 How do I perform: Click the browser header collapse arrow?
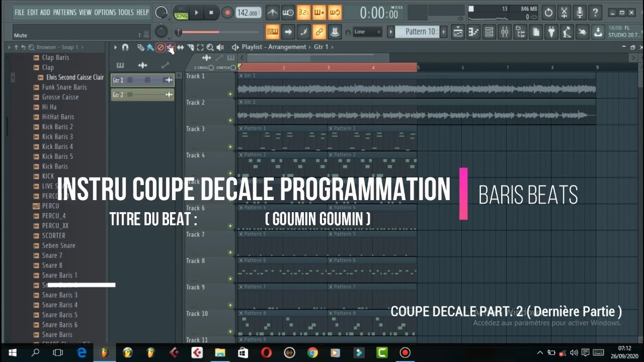(x=9, y=47)
